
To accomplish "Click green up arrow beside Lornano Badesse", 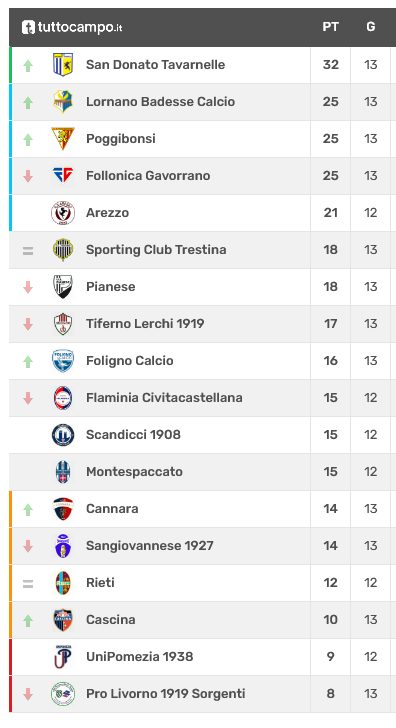I will tap(28, 102).
